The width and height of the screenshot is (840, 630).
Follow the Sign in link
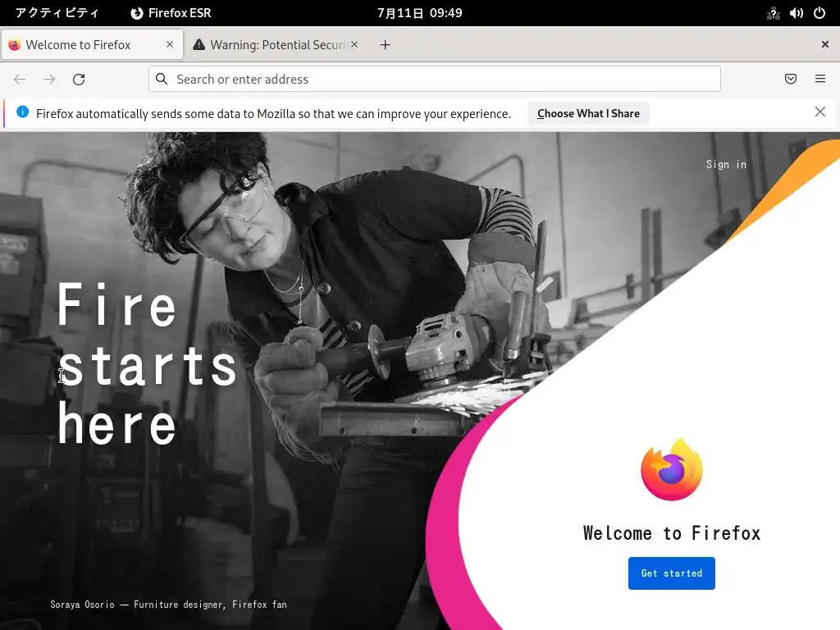[726, 164]
